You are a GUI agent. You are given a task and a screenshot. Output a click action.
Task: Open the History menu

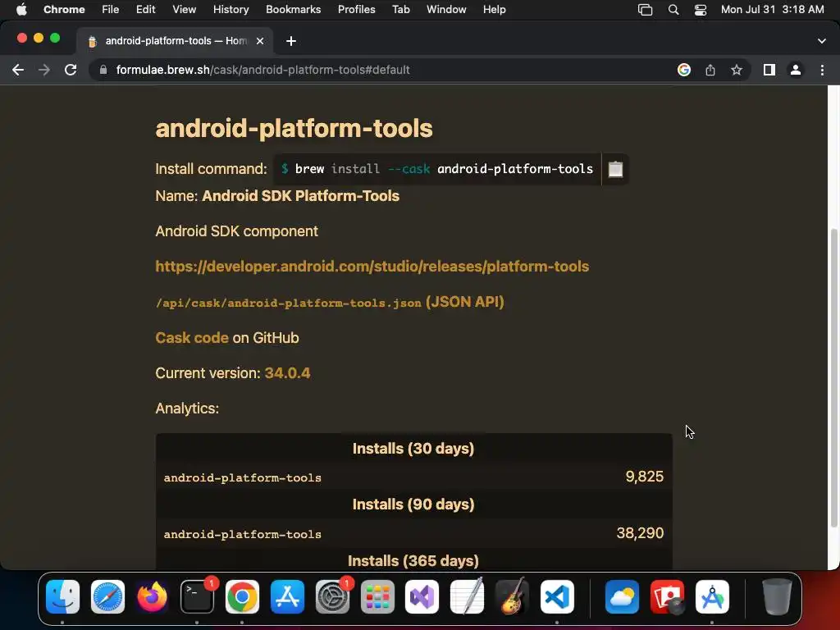(231, 10)
